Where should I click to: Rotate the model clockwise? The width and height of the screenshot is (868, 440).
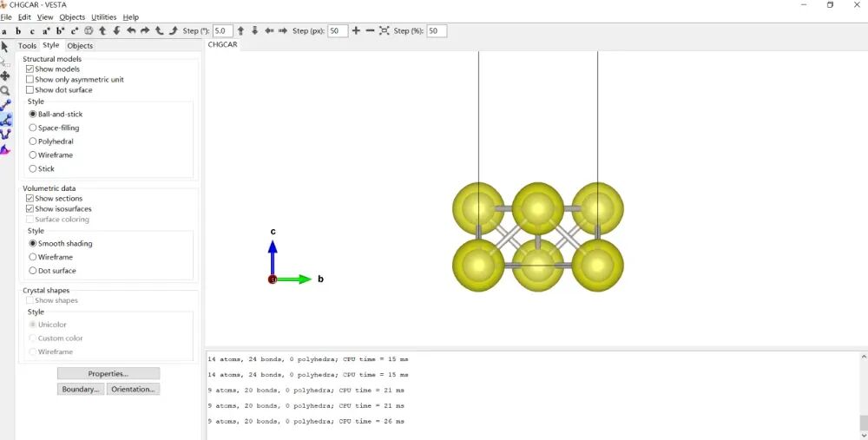click(174, 31)
